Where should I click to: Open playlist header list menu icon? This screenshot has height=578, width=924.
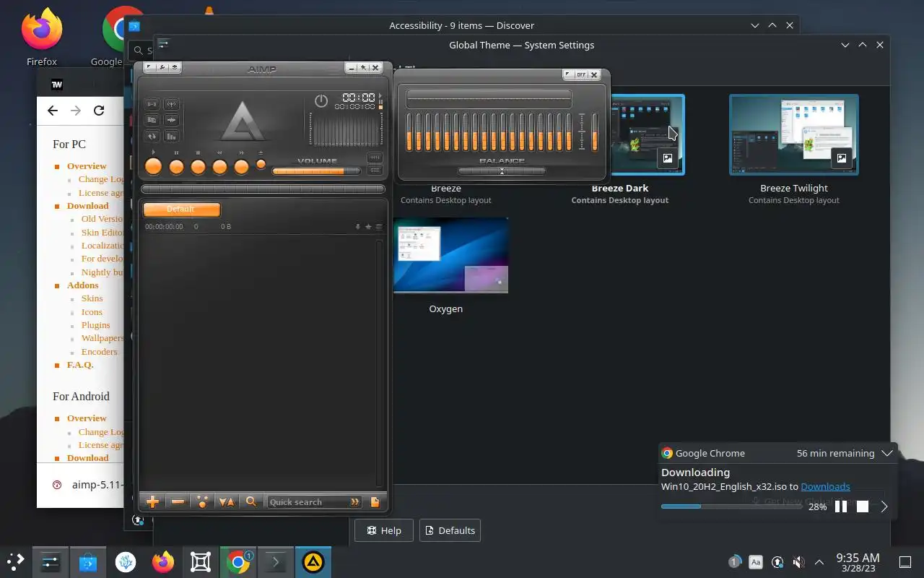pos(379,227)
